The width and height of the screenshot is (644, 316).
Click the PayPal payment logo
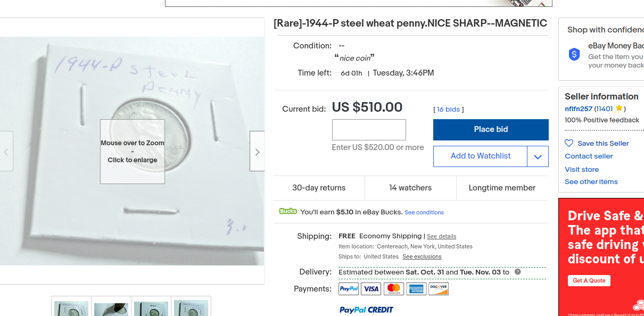click(x=349, y=289)
